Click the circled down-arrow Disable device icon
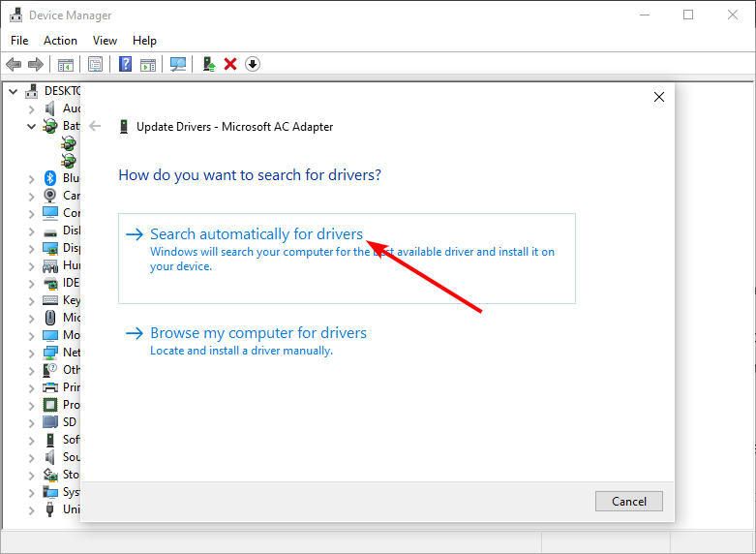 253,64
